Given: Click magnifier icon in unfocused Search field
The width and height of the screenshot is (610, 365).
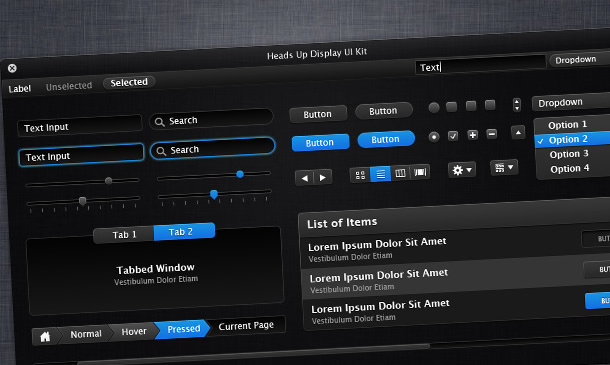Looking at the screenshot, I should 160,122.
